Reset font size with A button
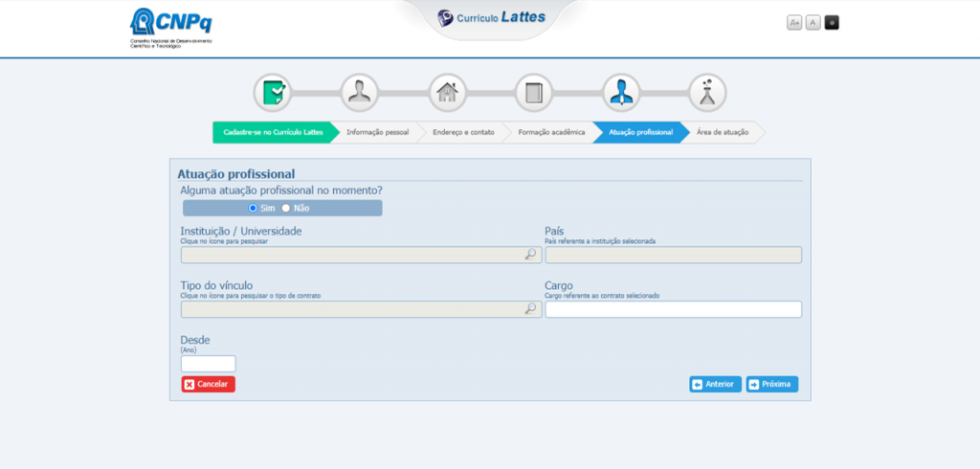 point(813,23)
